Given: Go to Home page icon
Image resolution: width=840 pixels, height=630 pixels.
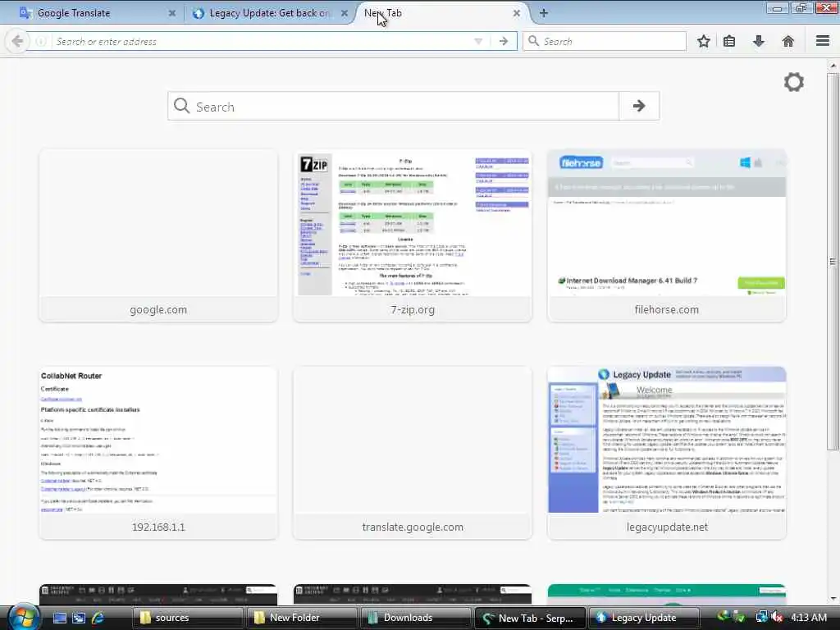Looking at the screenshot, I should pyautogui.click(x=788, y=41).
